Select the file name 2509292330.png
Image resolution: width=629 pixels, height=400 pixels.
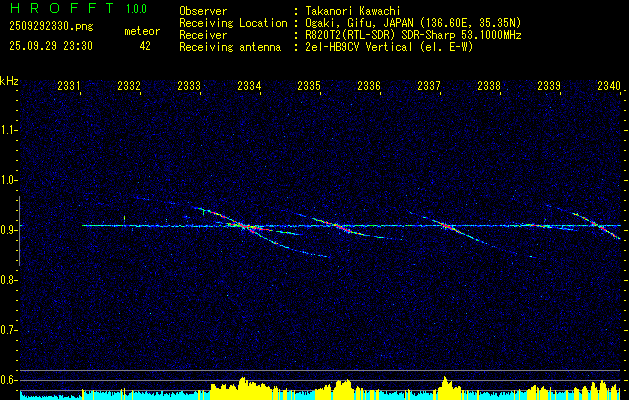(51, 26)
